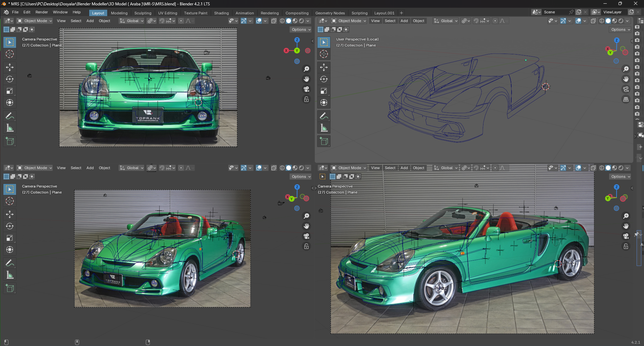Switch perspective/orthographic in top-right viewport
644x346 pixels.
coord(626,99)
